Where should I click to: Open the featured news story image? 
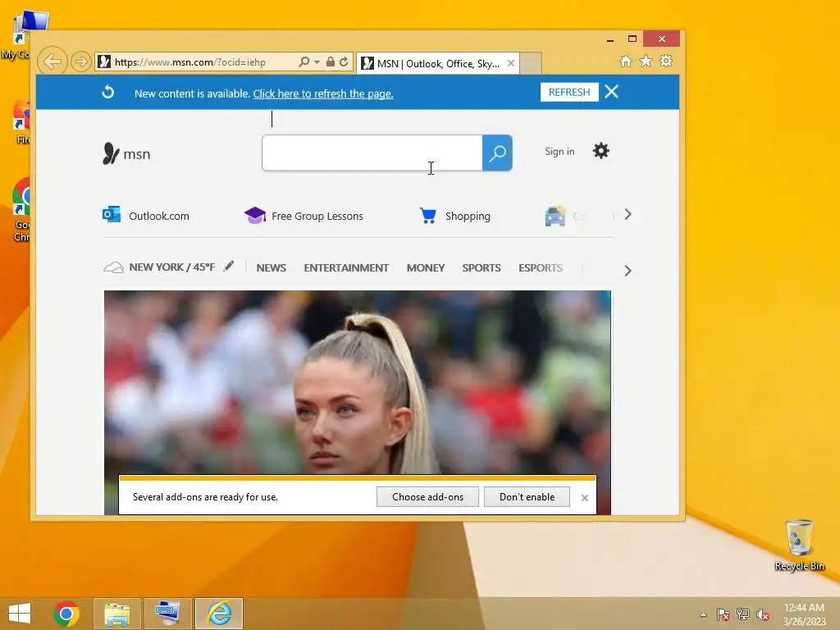pos(358,382)
